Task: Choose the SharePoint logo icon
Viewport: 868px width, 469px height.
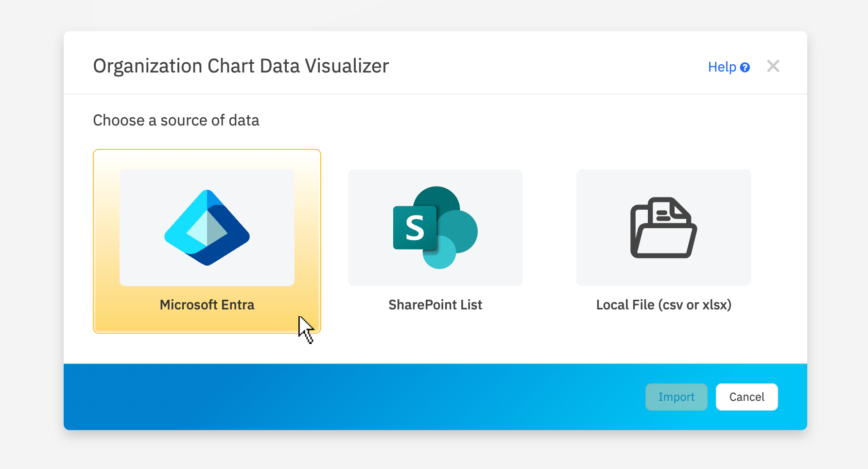Action: point(435,228)
